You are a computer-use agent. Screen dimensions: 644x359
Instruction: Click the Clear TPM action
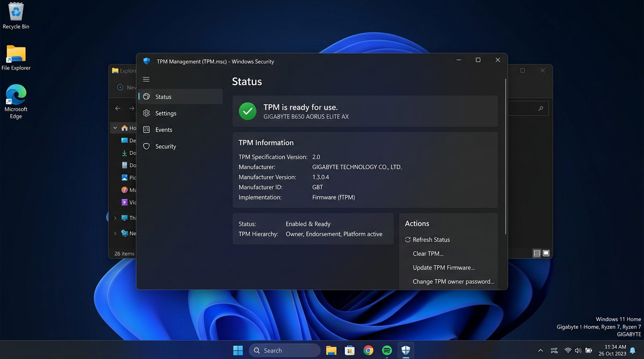[x=427, y=253]
